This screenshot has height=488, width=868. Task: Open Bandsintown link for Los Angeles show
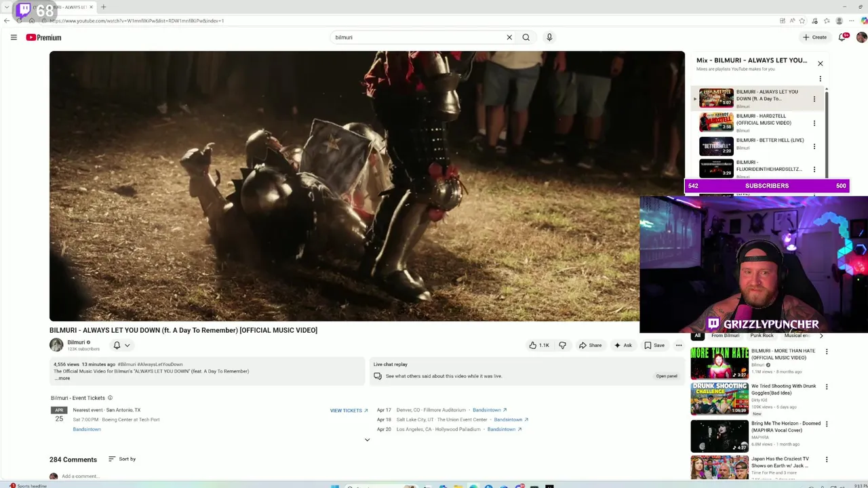505,429
